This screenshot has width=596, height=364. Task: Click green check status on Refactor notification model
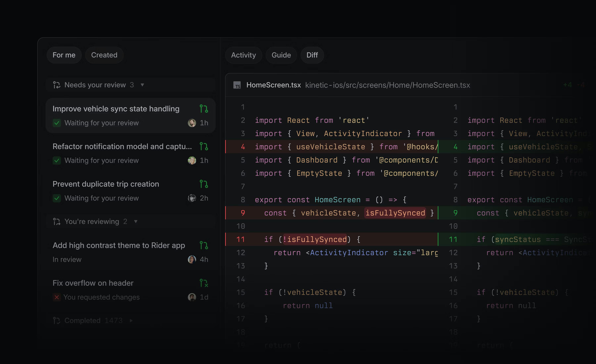click(57, 160)
